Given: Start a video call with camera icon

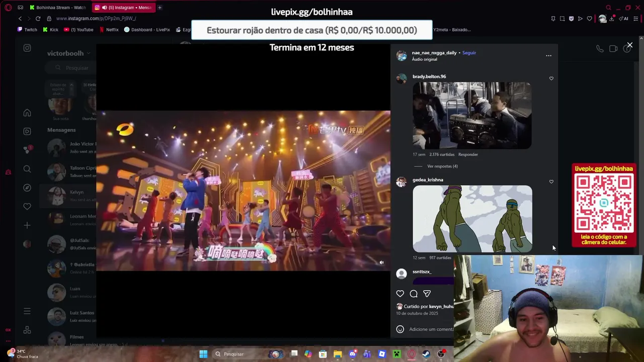Looking at the screenshot, I should tap(613, 49).
